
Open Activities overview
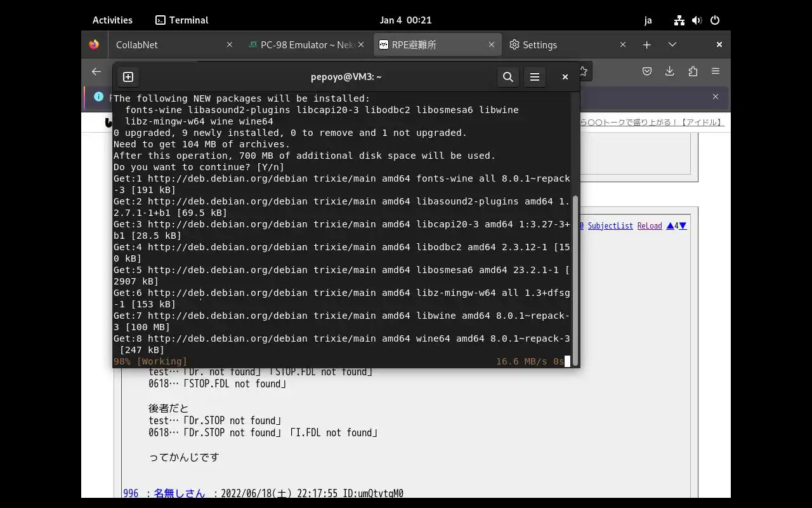(x=112, y=20)
